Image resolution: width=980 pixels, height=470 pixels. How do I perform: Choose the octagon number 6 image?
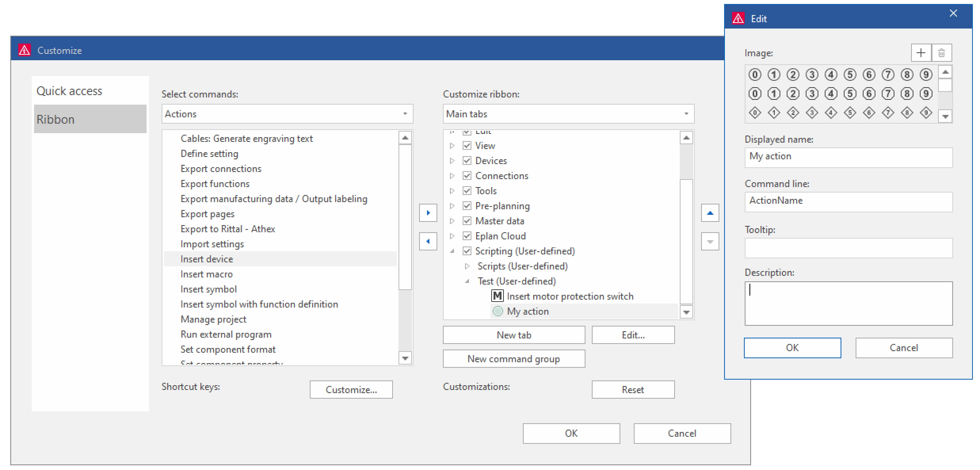coord(869,94)
